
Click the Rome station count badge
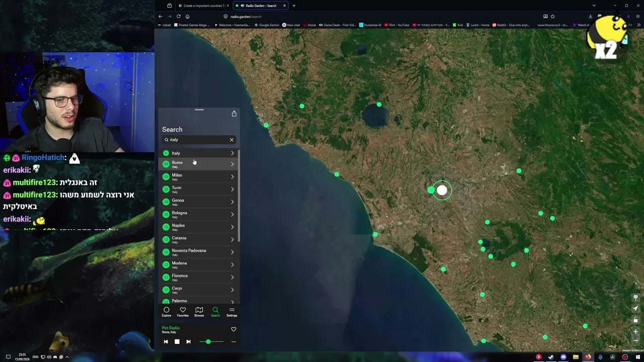point(166,164)
